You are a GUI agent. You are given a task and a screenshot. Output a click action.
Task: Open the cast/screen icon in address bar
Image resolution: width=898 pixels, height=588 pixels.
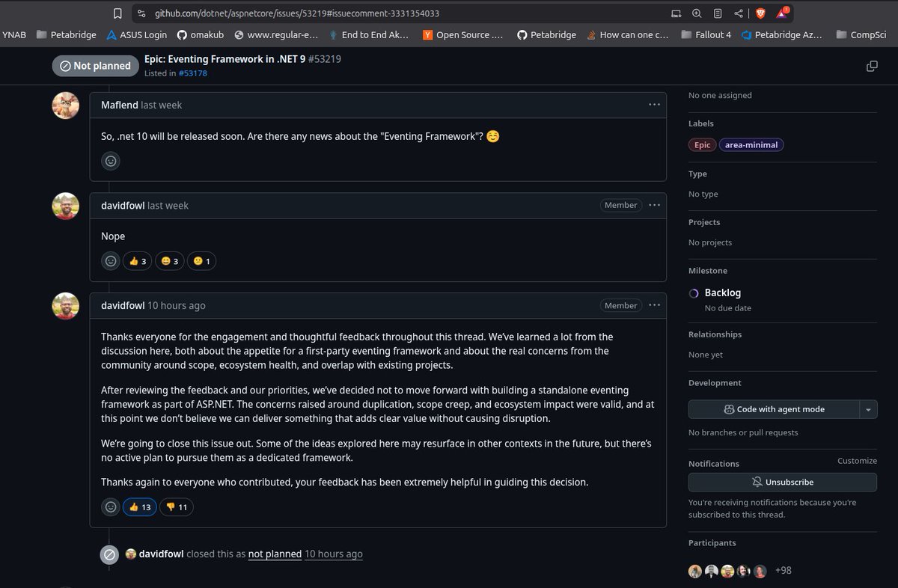point(676,13)
